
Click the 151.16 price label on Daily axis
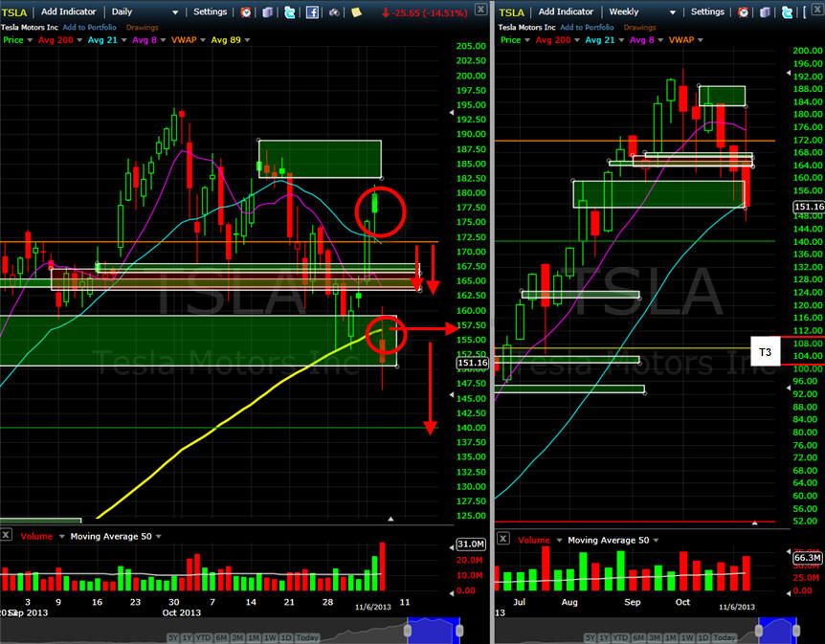tap(472, 363)
